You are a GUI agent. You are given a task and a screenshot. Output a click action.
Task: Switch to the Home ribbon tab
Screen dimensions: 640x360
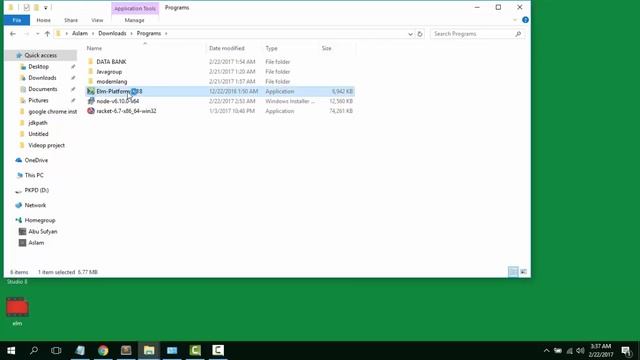click(x=43, y=20)
